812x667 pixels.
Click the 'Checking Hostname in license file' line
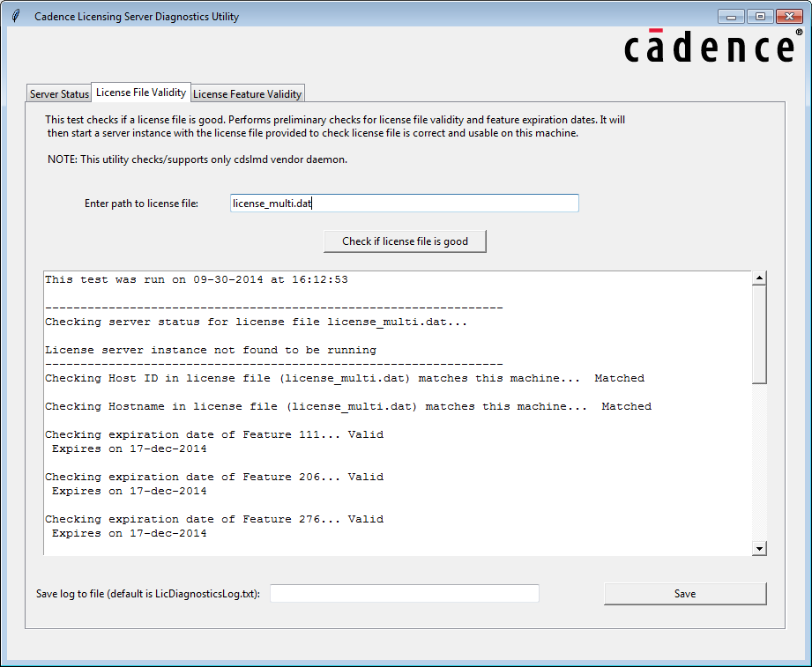(x=348, y=406)
